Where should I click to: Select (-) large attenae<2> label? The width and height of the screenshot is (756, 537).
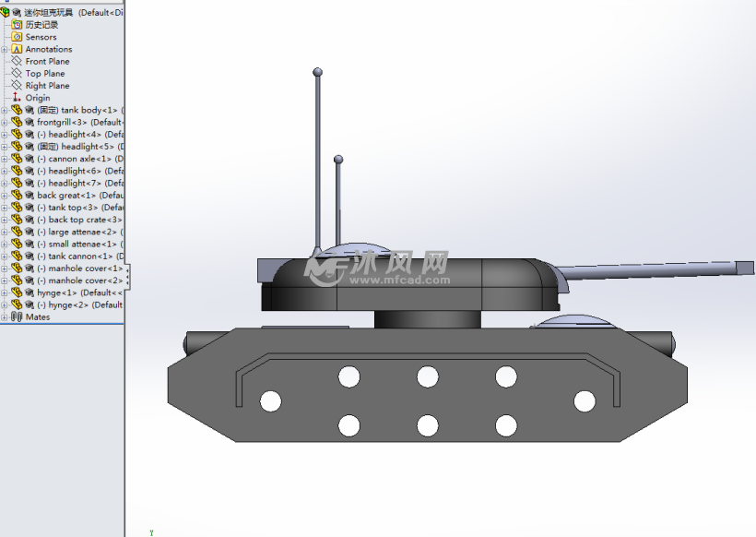click(77, 233)
